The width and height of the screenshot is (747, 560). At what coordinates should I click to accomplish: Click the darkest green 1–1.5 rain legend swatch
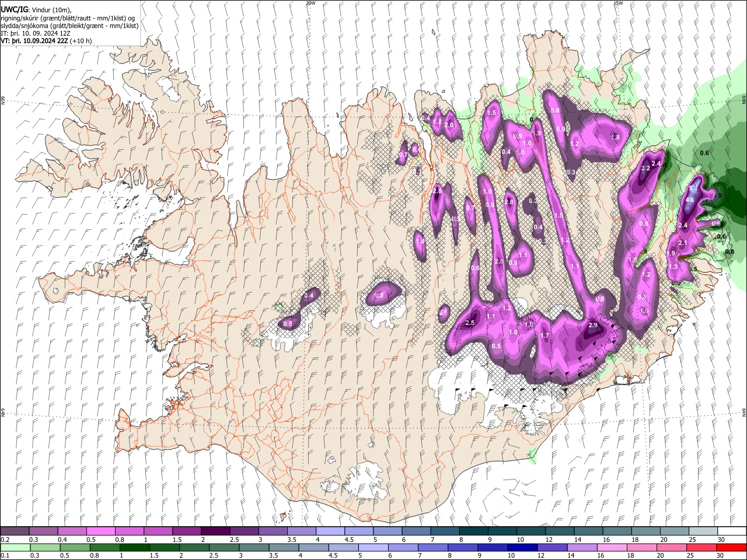pyautogui.click(x=135, y=547)
